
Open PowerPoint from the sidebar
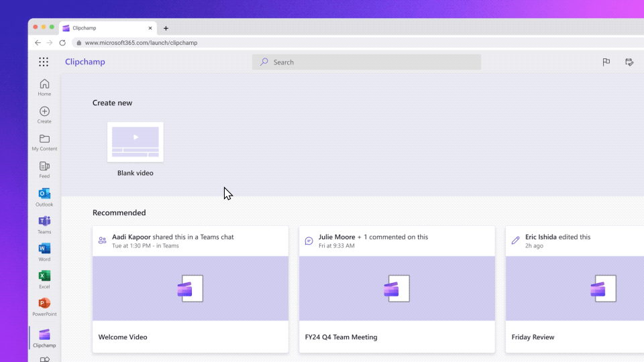click(44, 306)
